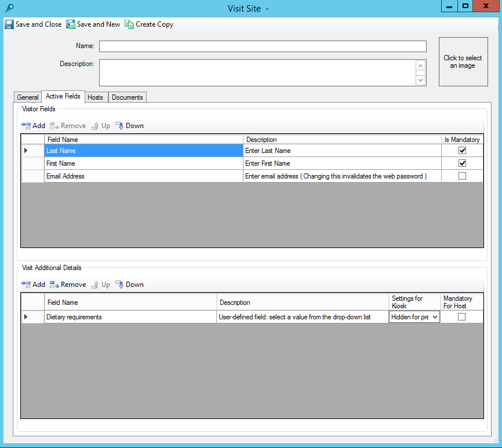Add a field in Visitor Fields
The height and width of the screenshot is (448, 502).
click(x=33, y=126)
